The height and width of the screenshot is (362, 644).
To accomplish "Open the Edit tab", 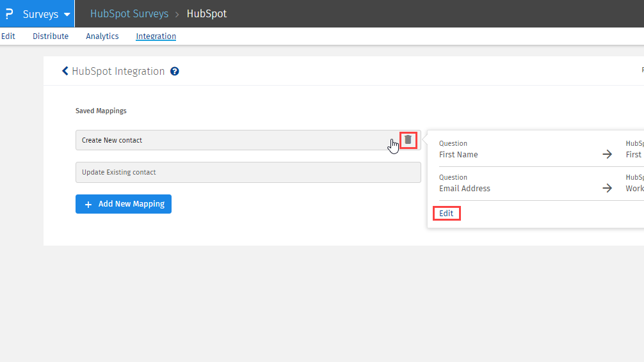I will pos(8,36).
